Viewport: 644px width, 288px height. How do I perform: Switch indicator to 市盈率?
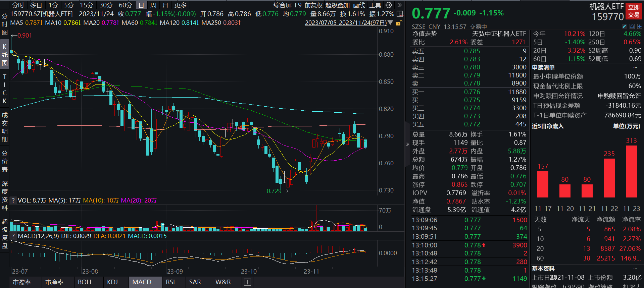click(x=22, y=282)
